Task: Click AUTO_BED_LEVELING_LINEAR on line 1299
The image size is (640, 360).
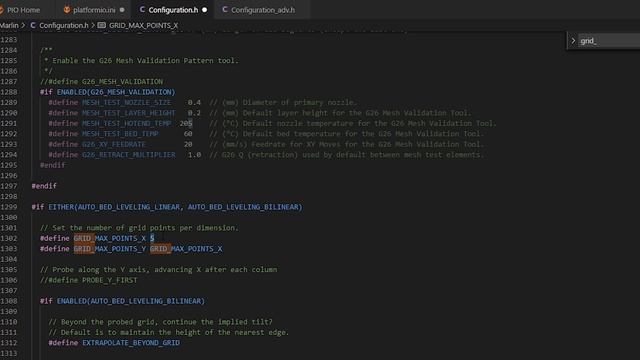Action: click(129, 207)
